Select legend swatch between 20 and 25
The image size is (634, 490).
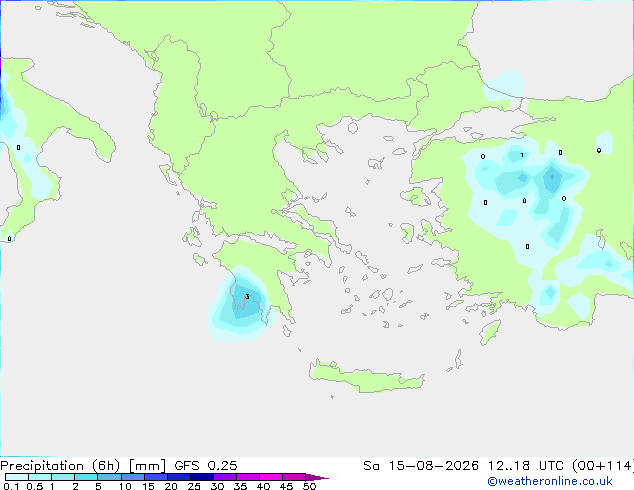click(178, 477)
